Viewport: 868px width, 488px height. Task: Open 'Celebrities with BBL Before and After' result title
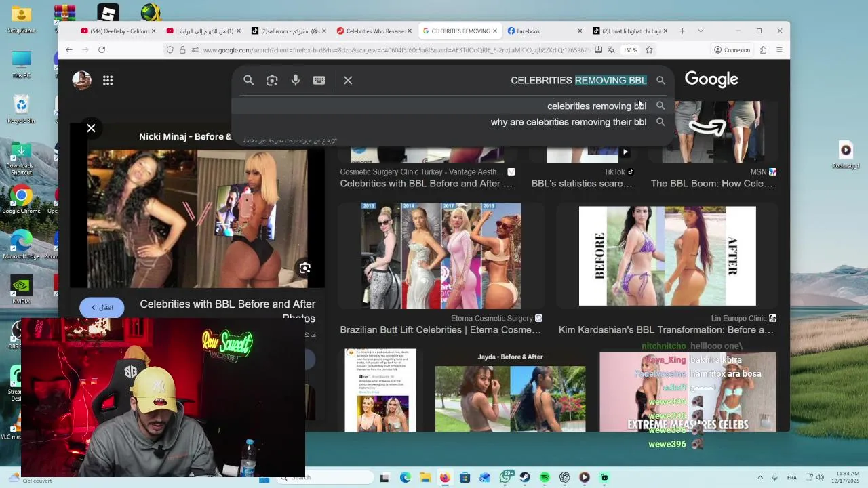pyautogui.click(x=426, y=184)
